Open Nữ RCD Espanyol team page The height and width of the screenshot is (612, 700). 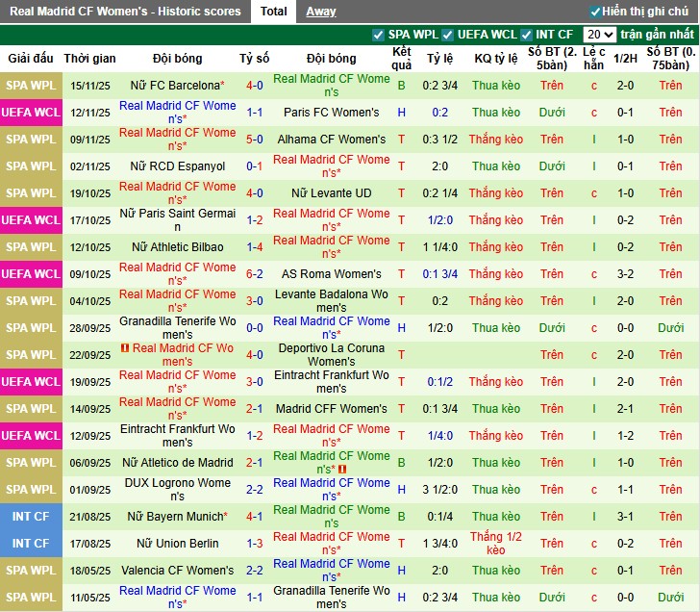177,166
